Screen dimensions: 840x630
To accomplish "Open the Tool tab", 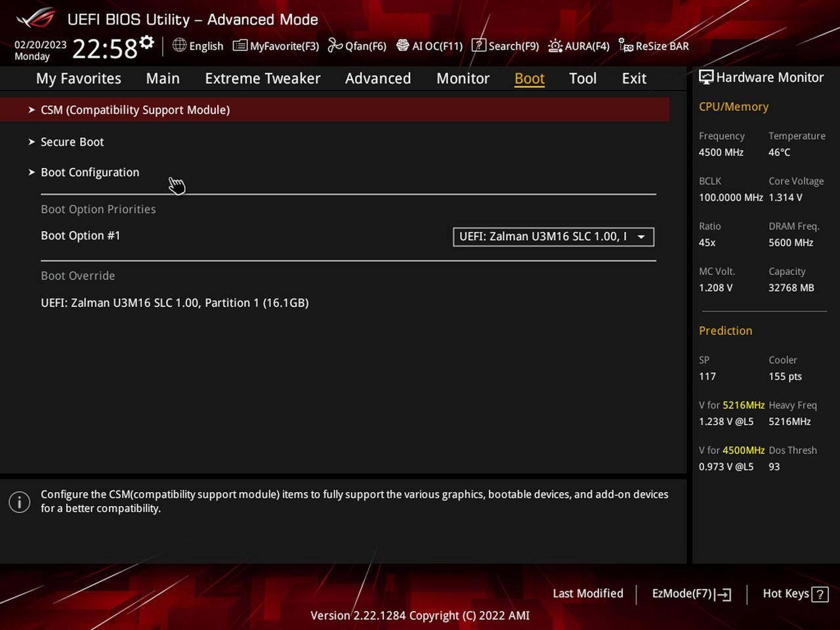I will click(x=583, y=78).
